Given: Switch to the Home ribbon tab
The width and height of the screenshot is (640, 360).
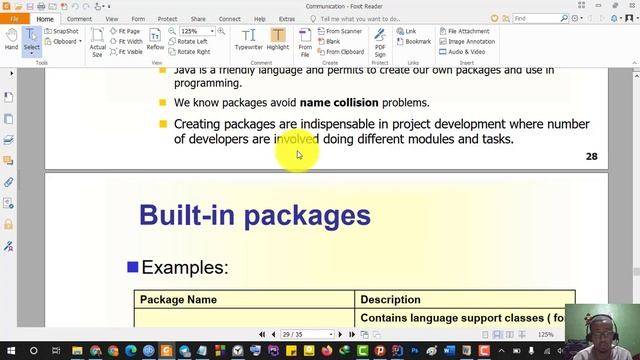Looking at the screenshot, I should [45, 19].
